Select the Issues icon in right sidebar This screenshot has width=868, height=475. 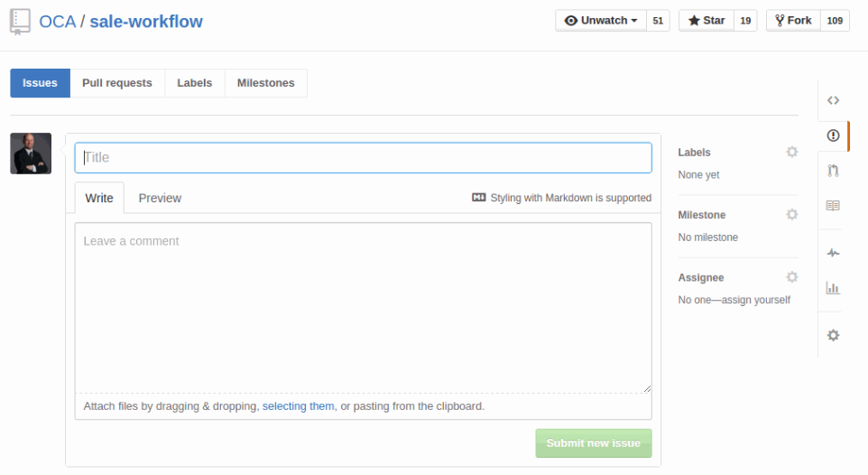(x=833, y=135)
